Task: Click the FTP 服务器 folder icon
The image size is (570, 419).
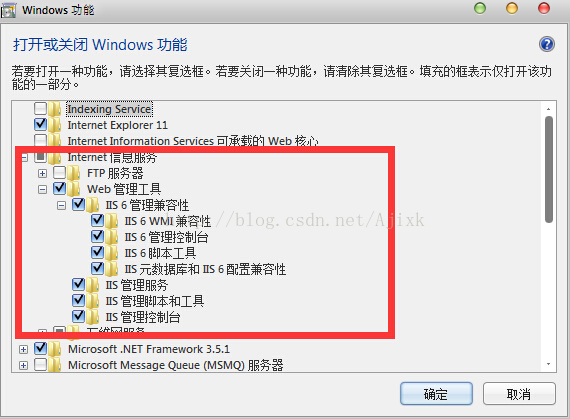Action: pos(74,173)
